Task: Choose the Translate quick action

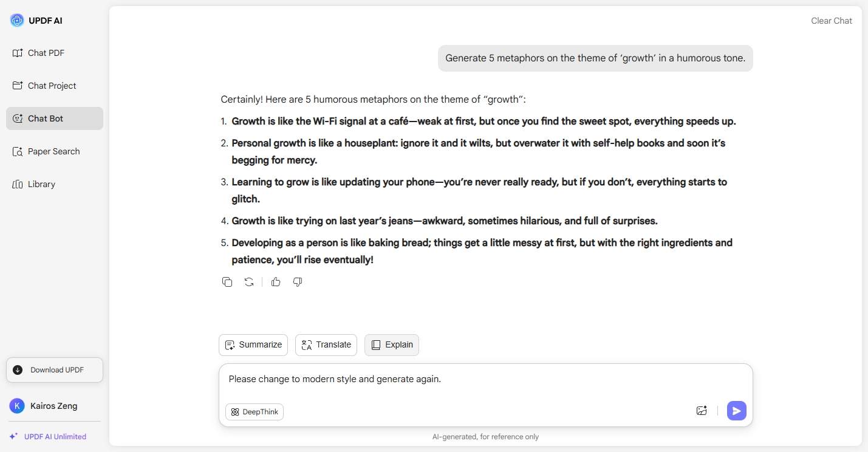Action: pyautogui.click(x=326, y=344)
